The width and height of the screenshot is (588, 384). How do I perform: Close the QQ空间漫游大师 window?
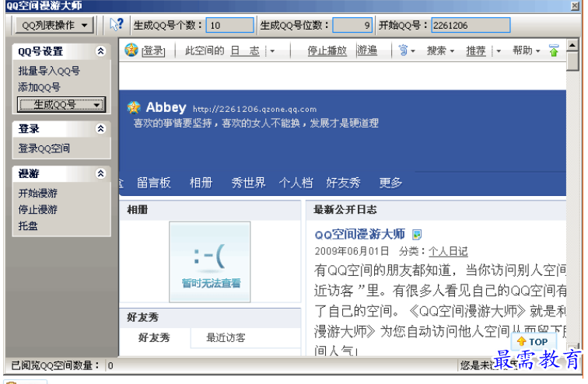tap(575, 5)
